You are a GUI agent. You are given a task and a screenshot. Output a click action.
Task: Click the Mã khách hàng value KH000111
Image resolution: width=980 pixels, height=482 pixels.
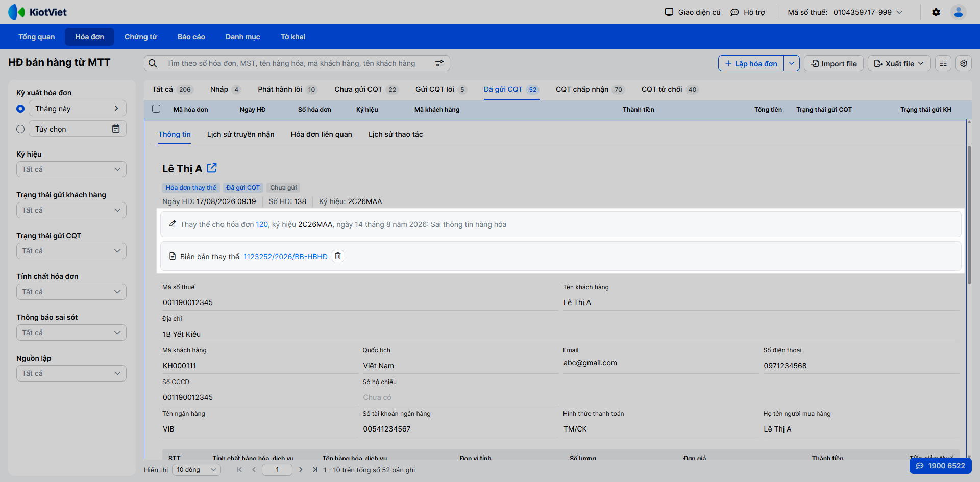click(180, 366)
